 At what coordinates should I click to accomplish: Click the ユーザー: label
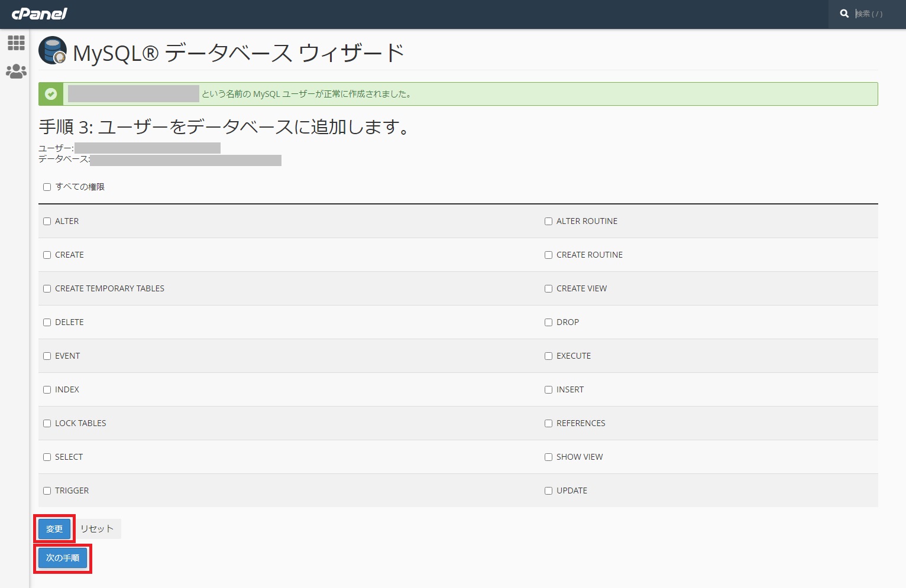pos(56,148)
